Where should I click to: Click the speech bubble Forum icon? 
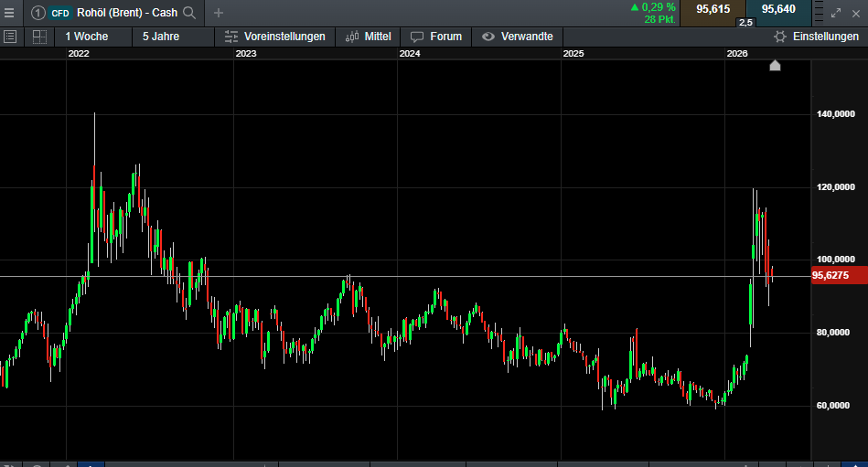coord(417,37)
